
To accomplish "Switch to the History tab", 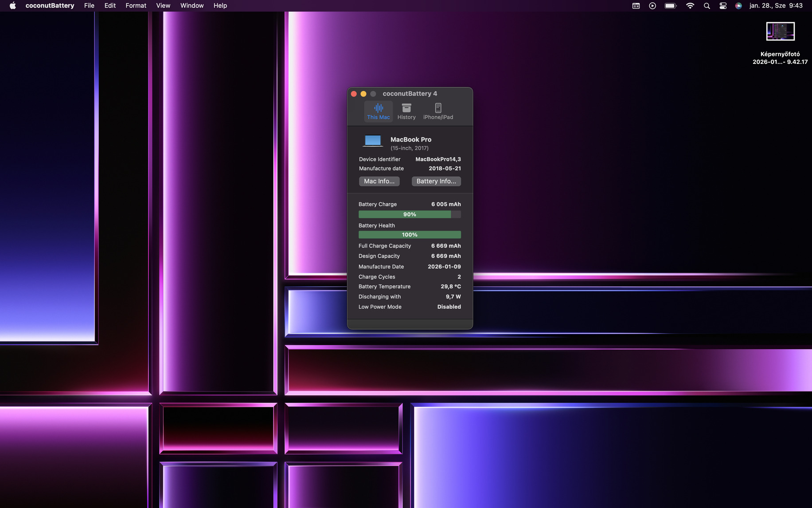I will point(406,111).
